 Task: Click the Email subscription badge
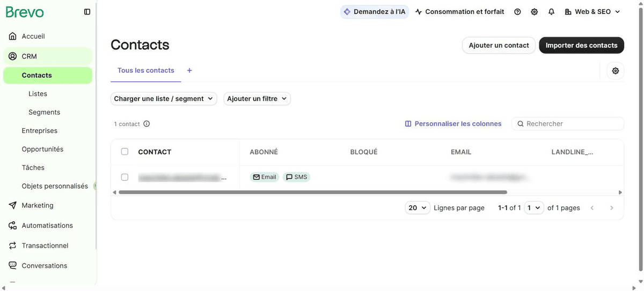[x=265, y=177]
